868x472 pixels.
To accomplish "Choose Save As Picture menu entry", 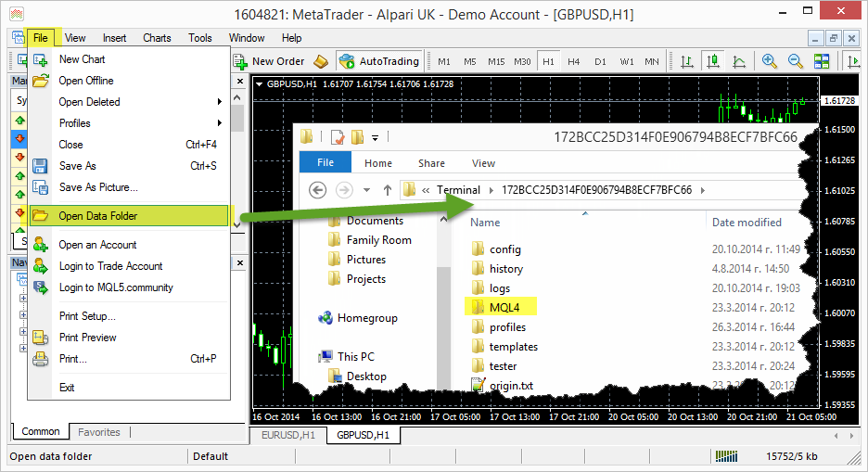I will (128, 187).
